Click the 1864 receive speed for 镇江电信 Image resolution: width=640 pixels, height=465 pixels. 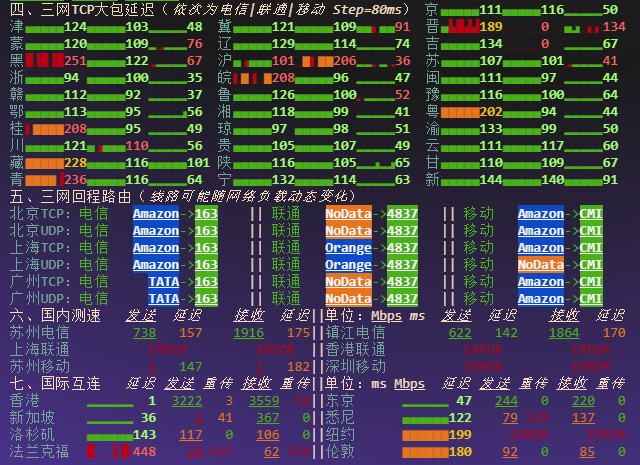click(564, 333)
